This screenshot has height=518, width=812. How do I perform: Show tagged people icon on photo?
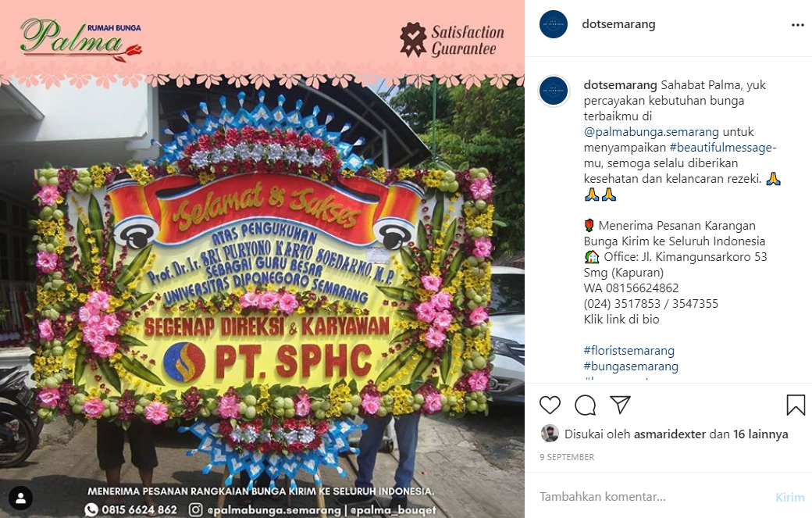click(x=21, y=498)
